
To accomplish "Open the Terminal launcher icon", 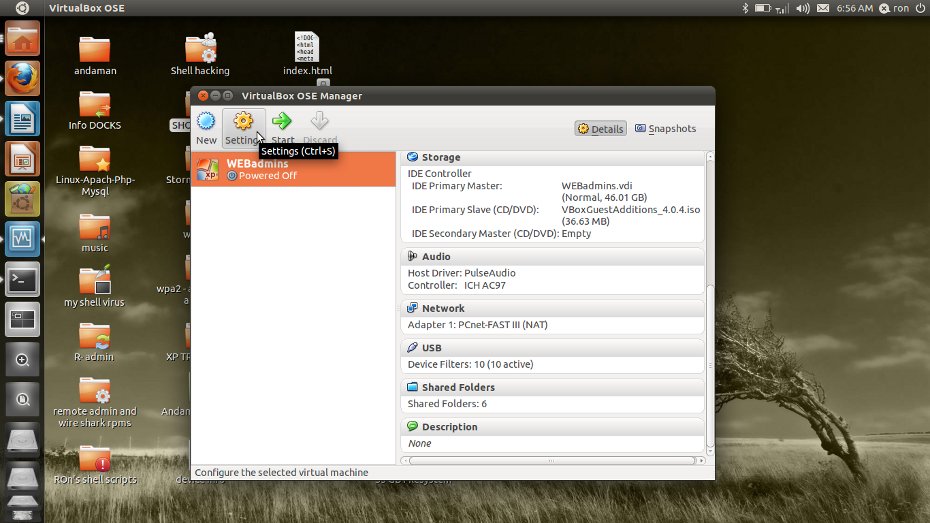I will [x=23, y=279].
